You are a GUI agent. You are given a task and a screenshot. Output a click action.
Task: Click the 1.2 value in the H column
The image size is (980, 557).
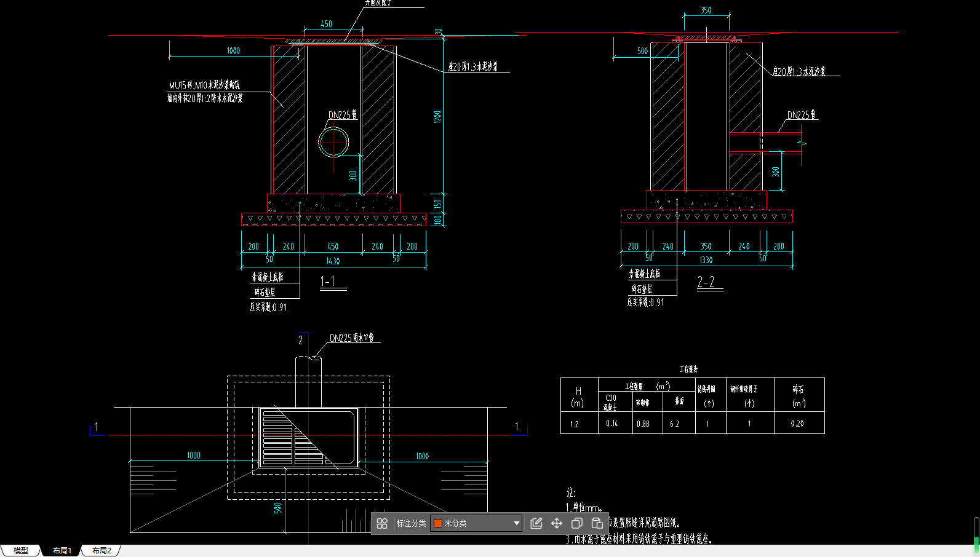pyautogui.click(x=574, y=424)
